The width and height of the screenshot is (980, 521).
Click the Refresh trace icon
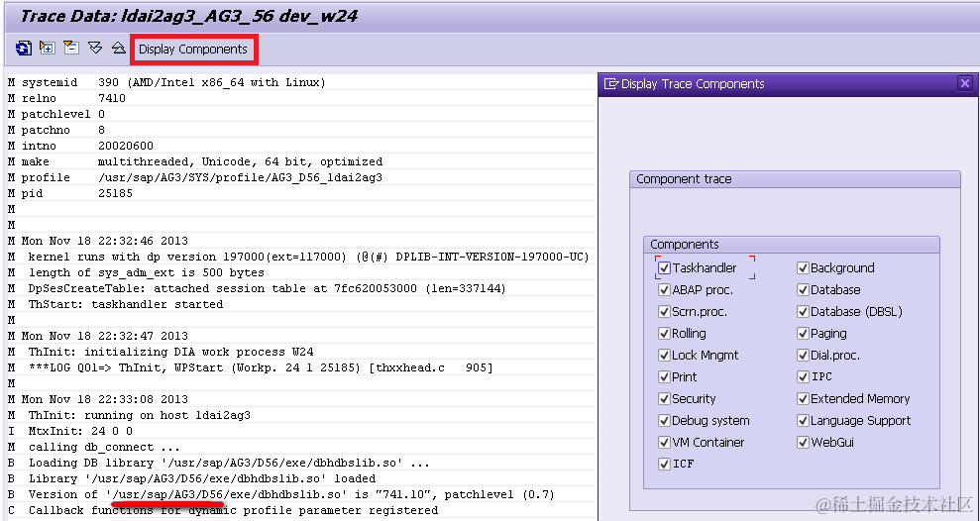pos(24,49)
